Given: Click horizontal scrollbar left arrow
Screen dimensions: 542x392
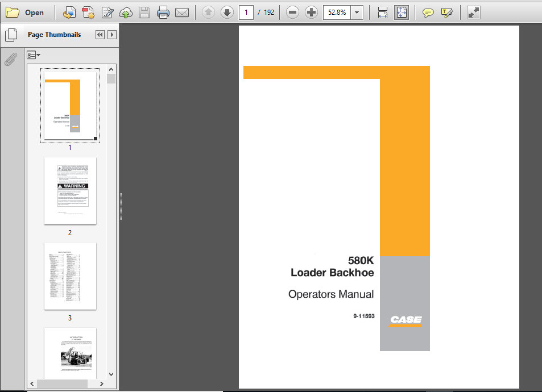Looking at the screenshot, I should (x=32, y=383).
